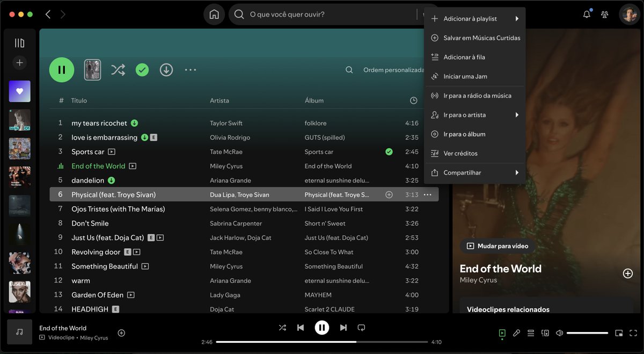This screenshot has width=644, height=354.
Task: Select the dandelion track row
Action: point(244,180)
